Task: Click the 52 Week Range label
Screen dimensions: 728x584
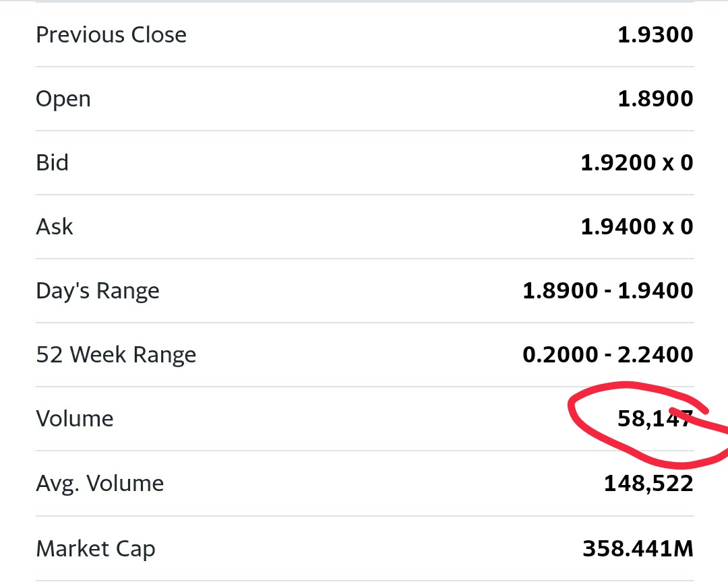Action: [116, 356]
